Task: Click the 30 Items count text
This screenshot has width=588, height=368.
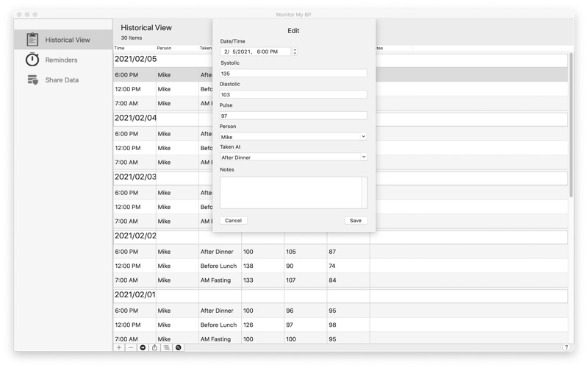Action: (132, 38)
